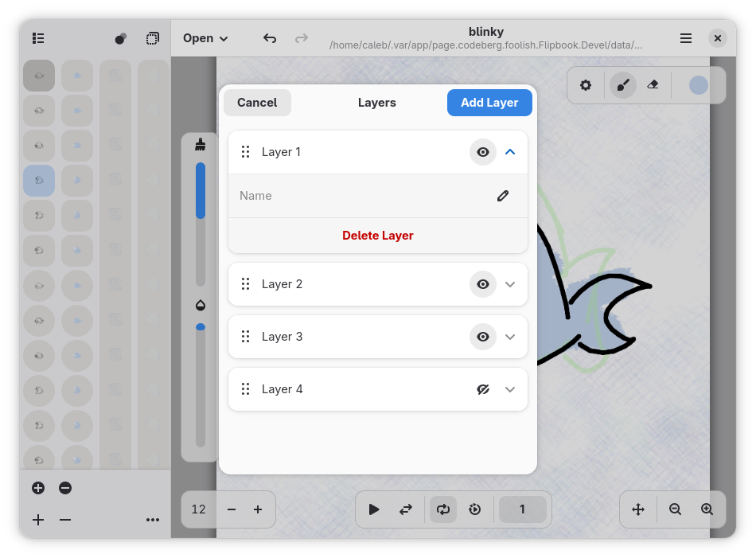756x558 pixels.
Task: Click the opacity droplet icon
Action: [x=201, y=306]
